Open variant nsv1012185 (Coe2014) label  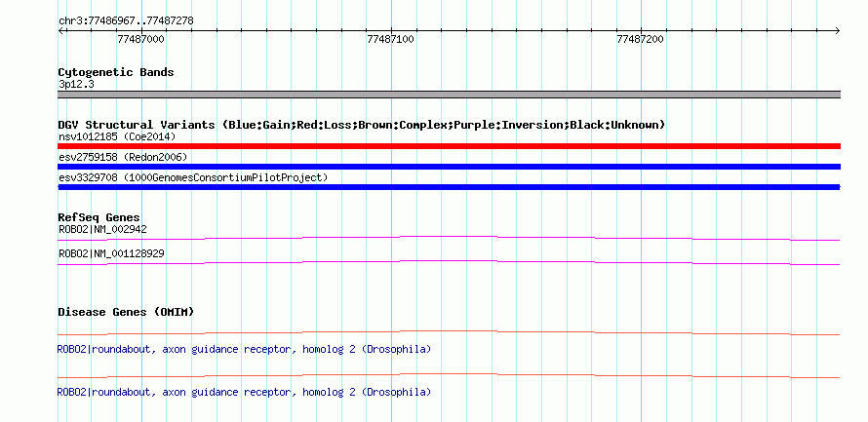pyautogui.click(x=117, y=136)
